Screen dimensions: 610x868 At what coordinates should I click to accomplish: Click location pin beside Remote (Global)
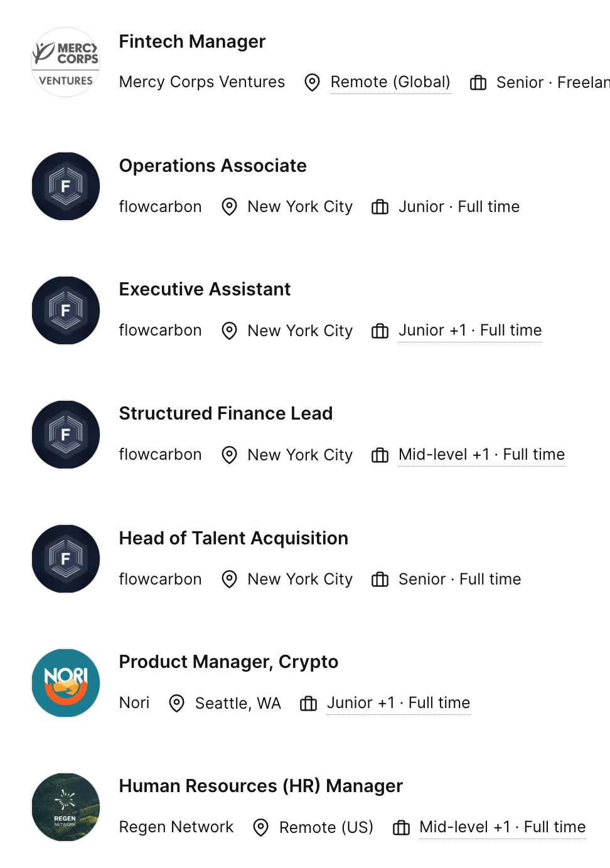point(312,82)
